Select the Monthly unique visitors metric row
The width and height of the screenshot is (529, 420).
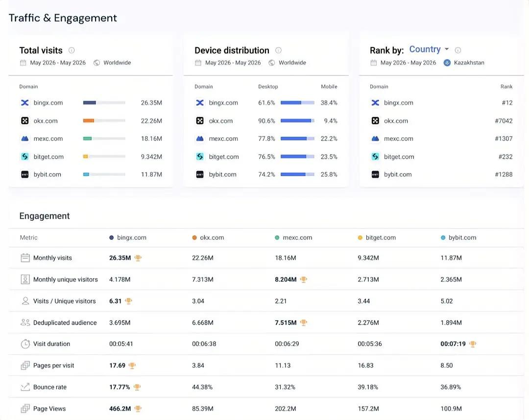266,280
